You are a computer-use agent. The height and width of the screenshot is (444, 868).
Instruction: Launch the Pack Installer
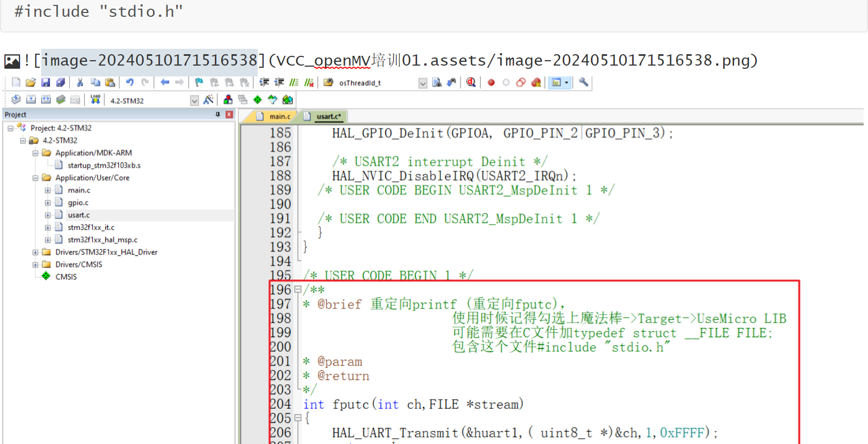click(288, 100)
